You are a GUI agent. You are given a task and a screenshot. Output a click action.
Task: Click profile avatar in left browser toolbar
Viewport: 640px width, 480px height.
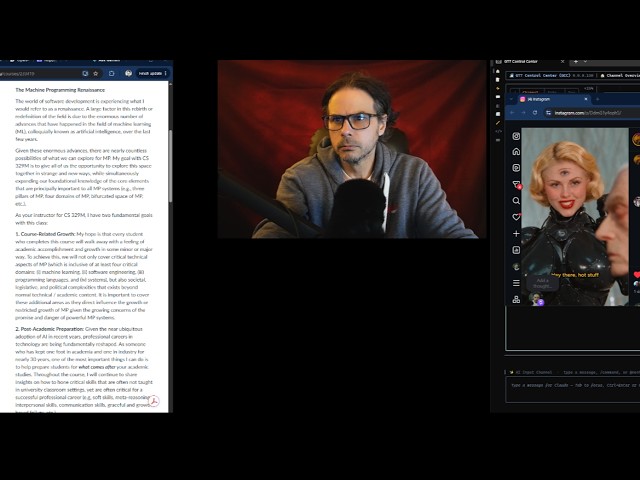129,73
